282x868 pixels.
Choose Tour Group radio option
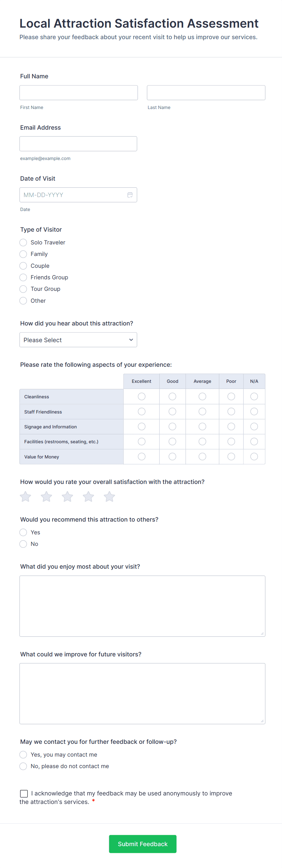[x=23, y=289]
